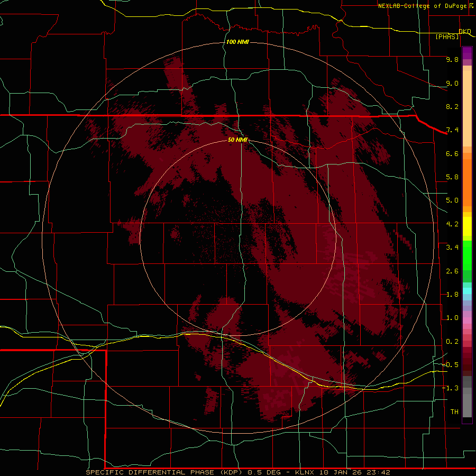This screenshot has height=476, width=476.
Task: Click the 1.0 value on color scale
Action: coord(452,318)
